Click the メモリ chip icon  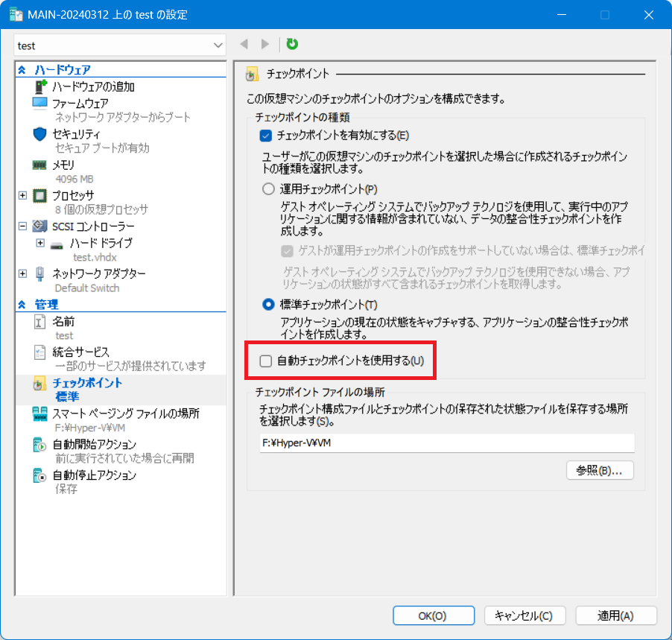[39, 165]
